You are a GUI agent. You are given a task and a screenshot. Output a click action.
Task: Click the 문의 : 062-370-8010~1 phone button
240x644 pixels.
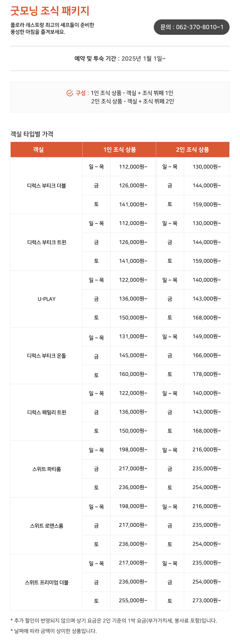191,27
